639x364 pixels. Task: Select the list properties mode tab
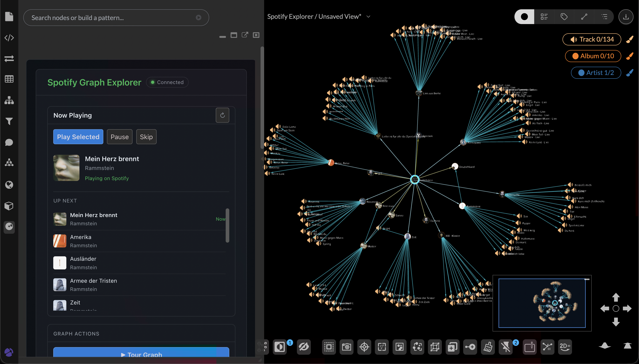544,17
